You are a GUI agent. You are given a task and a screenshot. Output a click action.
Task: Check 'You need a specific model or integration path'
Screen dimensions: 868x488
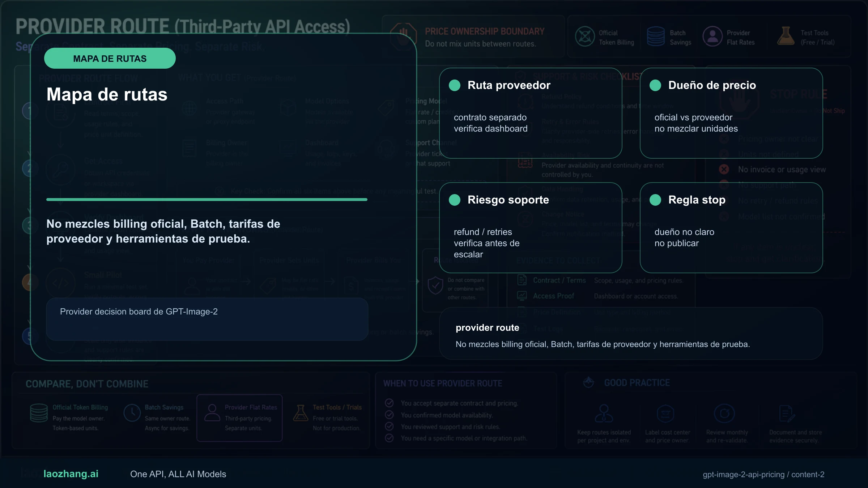390,438
